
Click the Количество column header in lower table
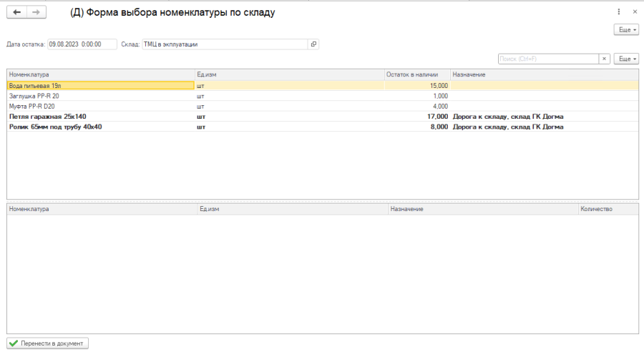(x=607, y=209)
